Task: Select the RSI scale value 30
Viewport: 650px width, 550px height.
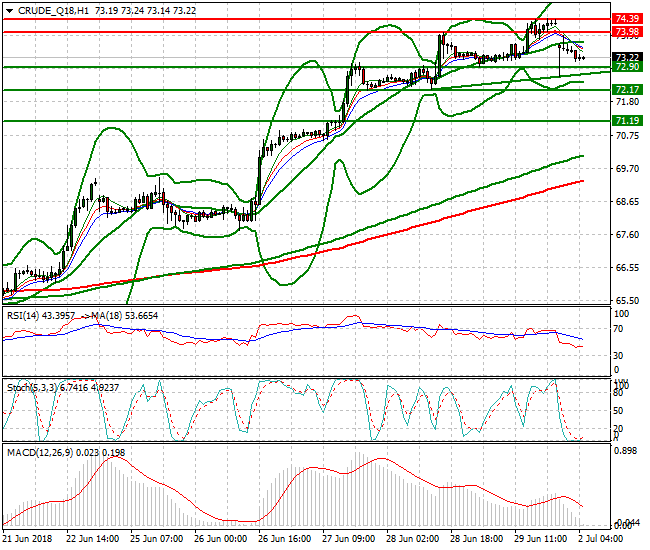Action: pyautogui.click(x=618, y=356)
